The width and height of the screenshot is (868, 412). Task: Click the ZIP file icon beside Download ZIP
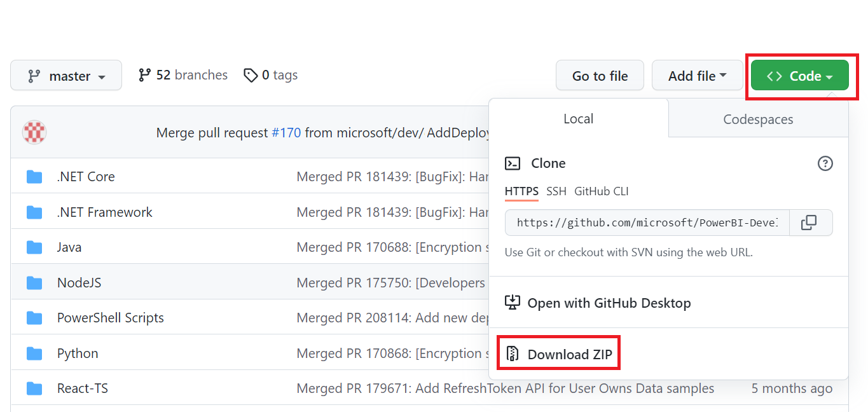(513, 354)
